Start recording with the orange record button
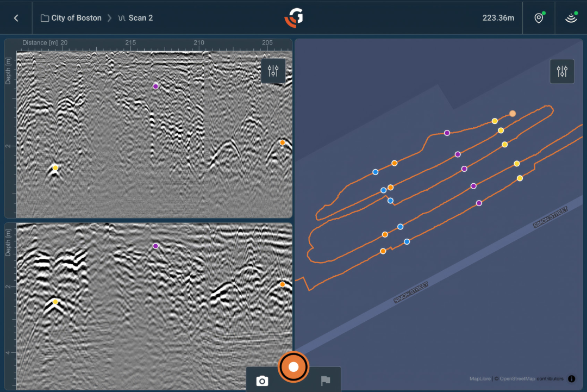This screenshot has height=392, width=587. tap(293, 367)
